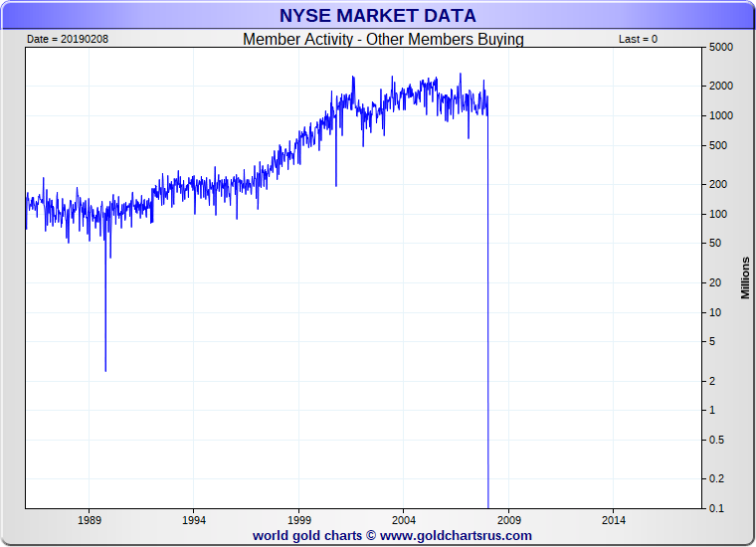Click the 1994 x-axis label
This screenshot has width=756, height=547.
coord(194,520)
